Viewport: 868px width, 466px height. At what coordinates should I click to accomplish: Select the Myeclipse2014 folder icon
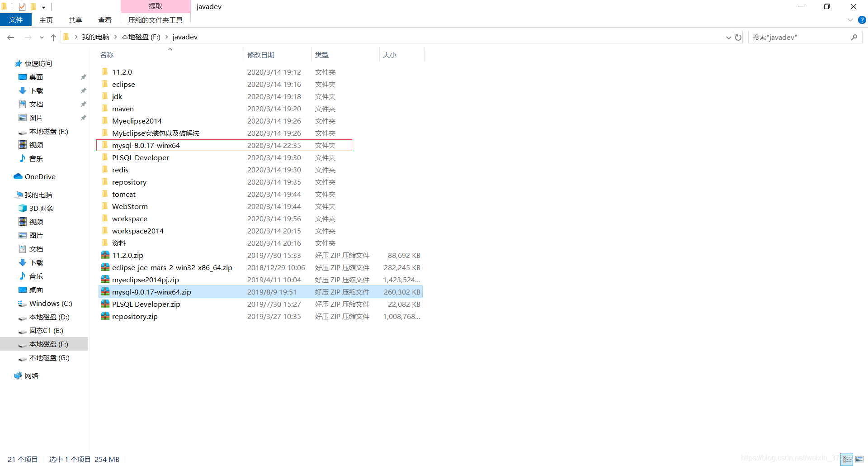(x=105, y=120)
